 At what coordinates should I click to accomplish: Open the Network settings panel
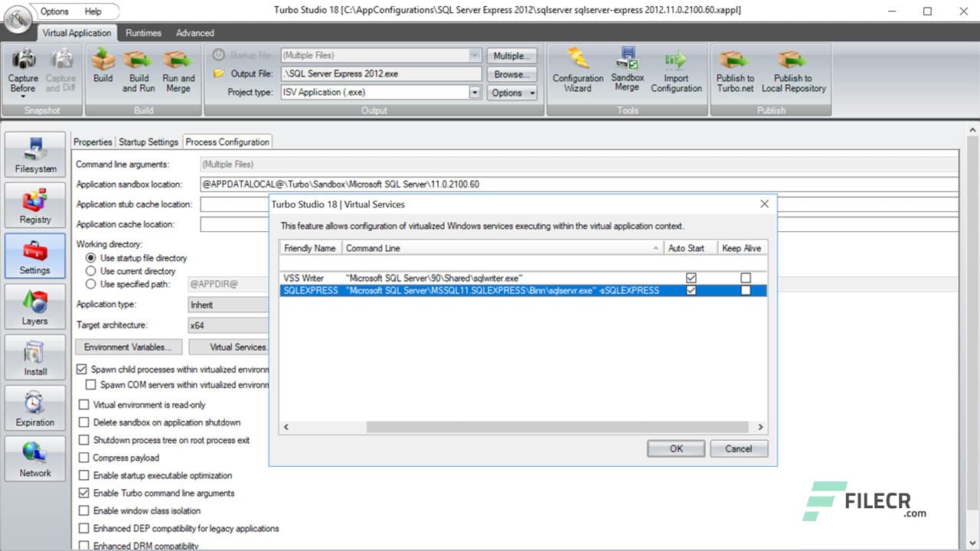point(34,458)
